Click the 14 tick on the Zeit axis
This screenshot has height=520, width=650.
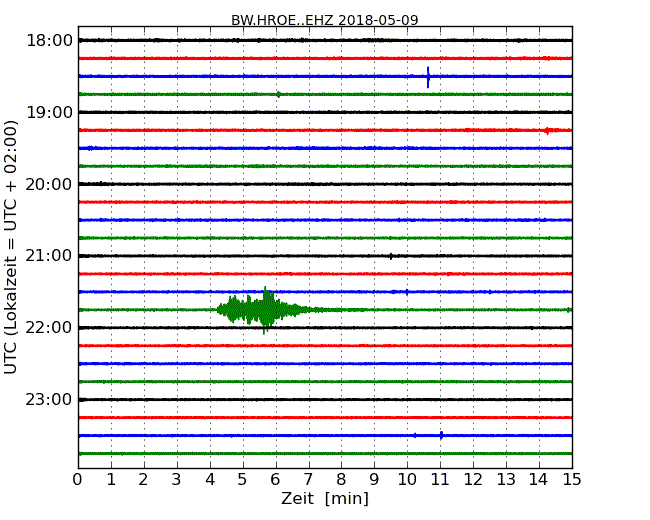(539, 480)
